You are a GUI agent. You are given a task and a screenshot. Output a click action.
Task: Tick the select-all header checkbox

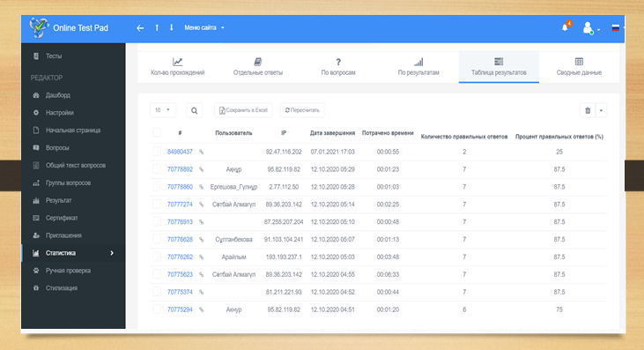pos(157,132)
